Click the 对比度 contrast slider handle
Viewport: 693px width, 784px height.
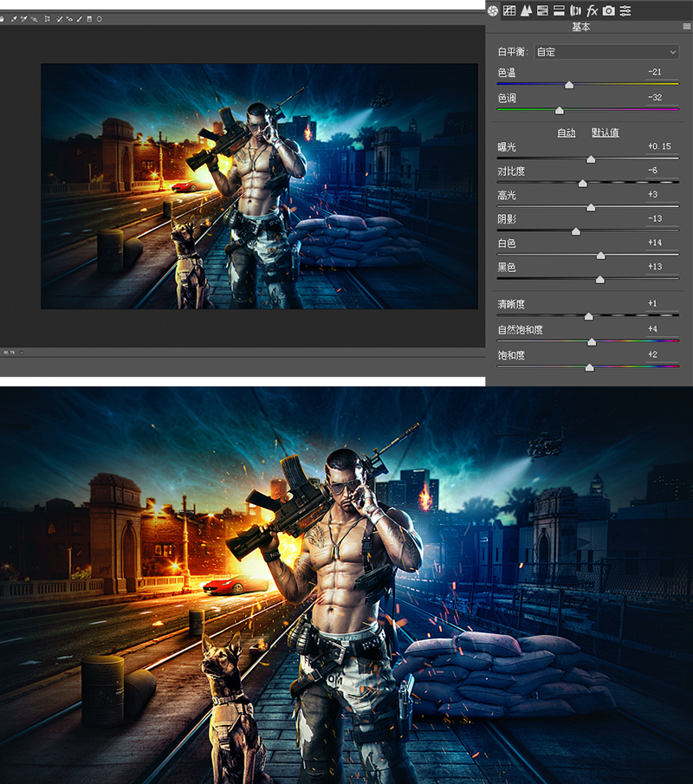coord(582,184)
